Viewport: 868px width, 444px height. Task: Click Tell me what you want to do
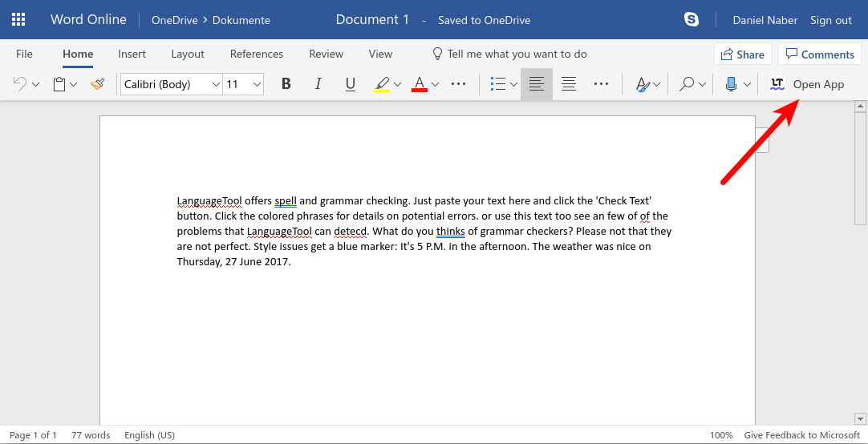click(510, 54)
